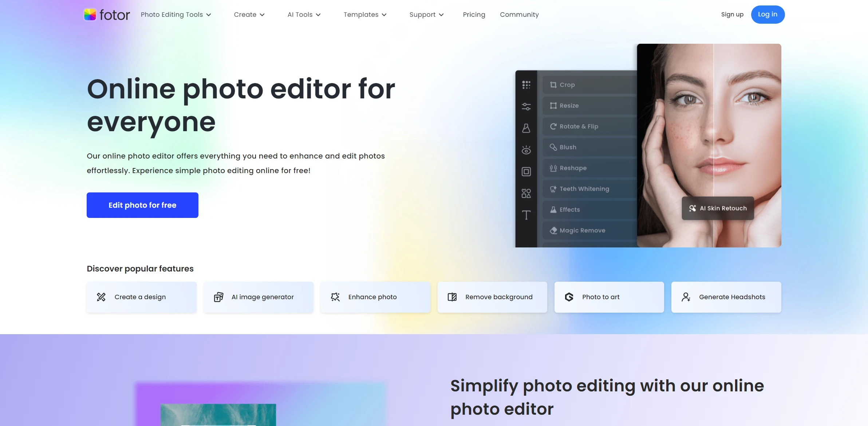The image size is (868, 426).
Task: Click the Crop tool icon
Action: pyautogui.click(x=553, y=84)
